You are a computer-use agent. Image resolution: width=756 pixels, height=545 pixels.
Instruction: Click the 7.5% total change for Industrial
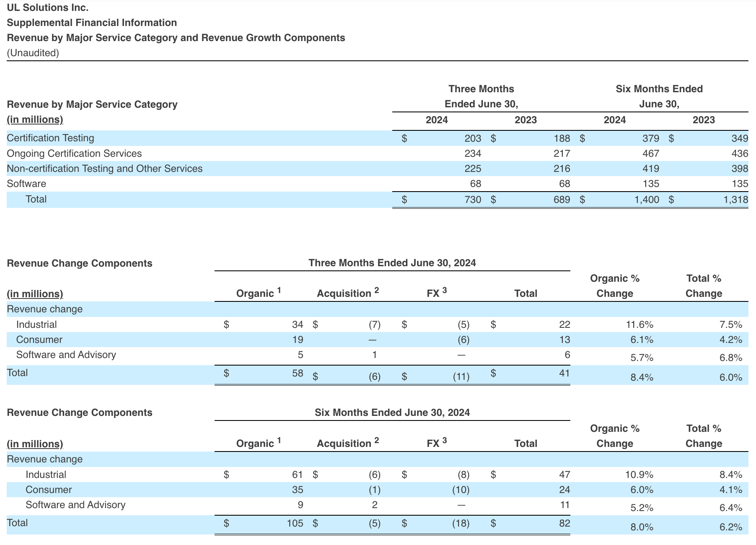point(731,324)
